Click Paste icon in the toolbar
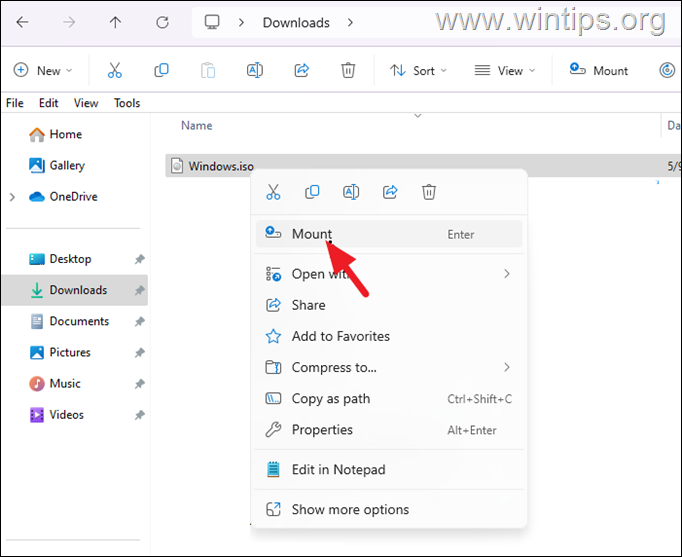This screenshot has width=682, height=557. pyautogui.click(x=208, y=70)
